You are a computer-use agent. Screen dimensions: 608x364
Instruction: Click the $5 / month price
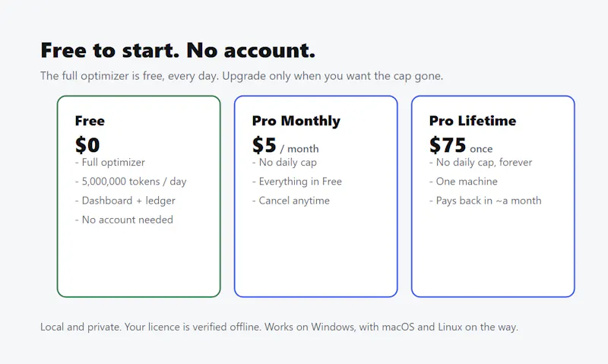[286, 145]
